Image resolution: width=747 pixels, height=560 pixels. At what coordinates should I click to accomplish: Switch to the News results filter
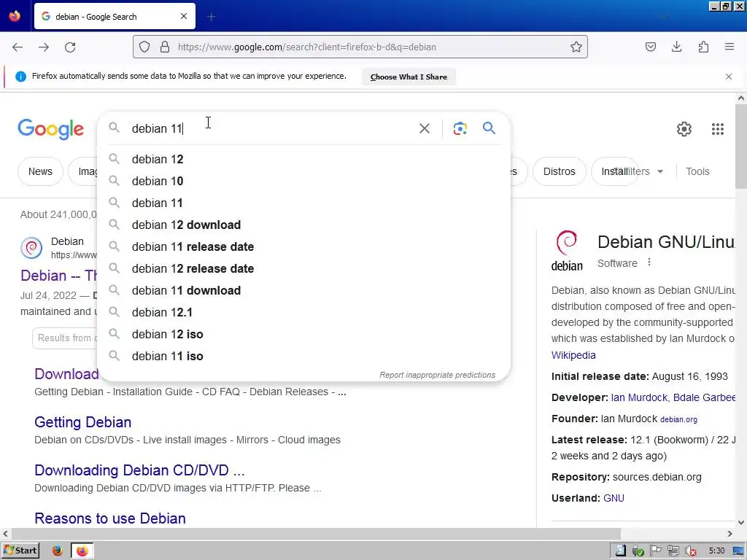pyautogui.click(x=40, y=171)
